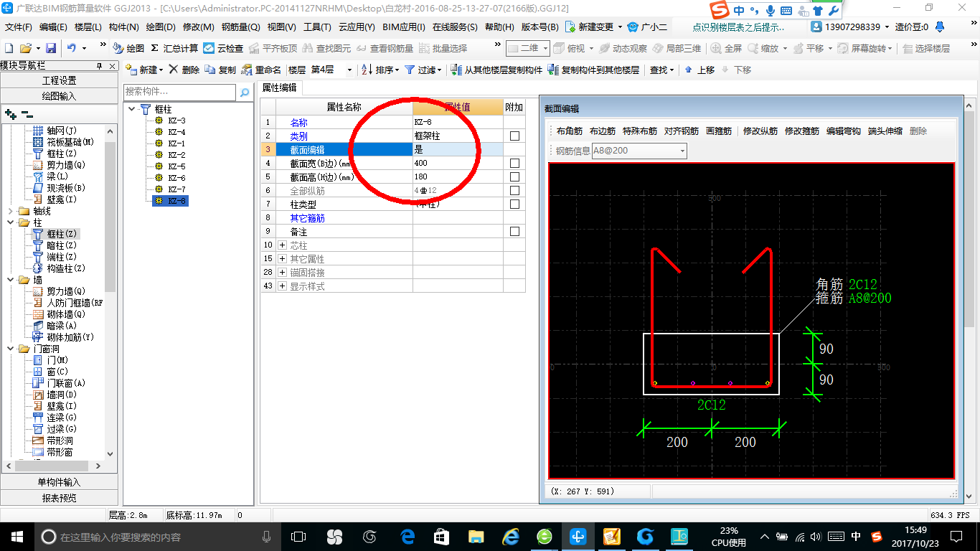Viewport: 980px width, 551px height.
Task: Open 钢筋信息 A8@200 dropdown
Action: pyautogui.click(x=682, y=151)
